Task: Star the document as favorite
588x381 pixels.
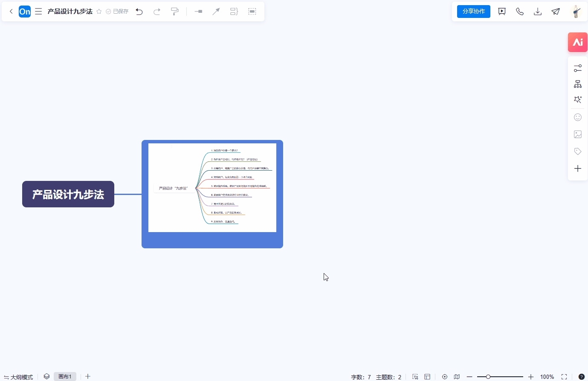Action: (99, 12)
